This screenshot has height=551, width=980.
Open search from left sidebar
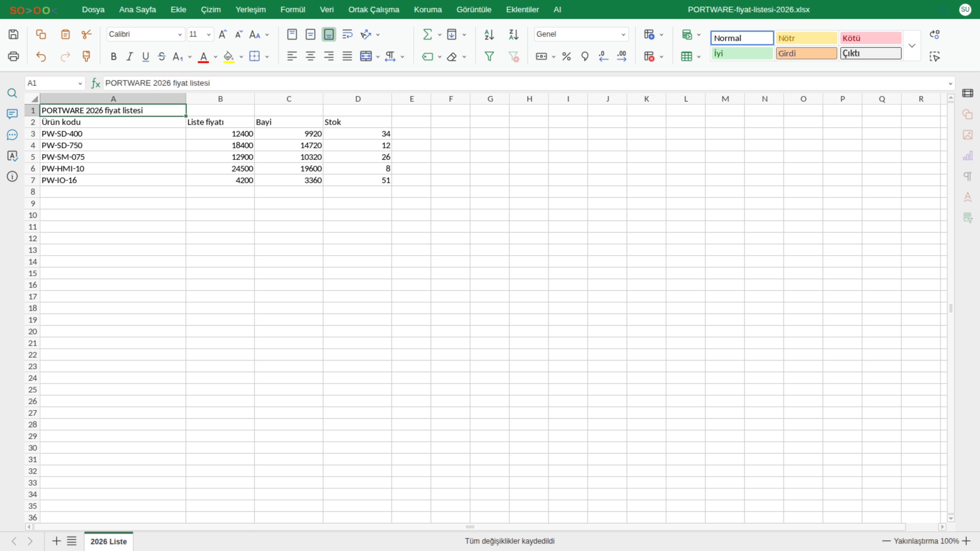coord(12,93)
